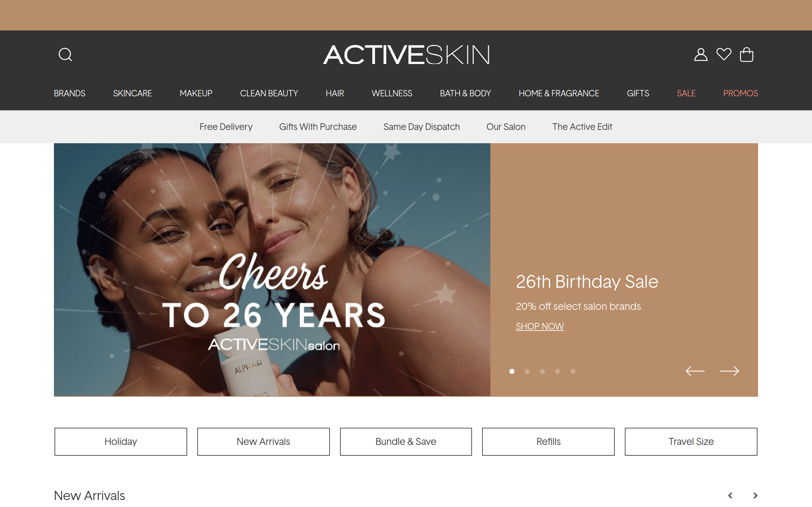
Task: Click the Bundle & Save button
Action: [x=406, y=442]
